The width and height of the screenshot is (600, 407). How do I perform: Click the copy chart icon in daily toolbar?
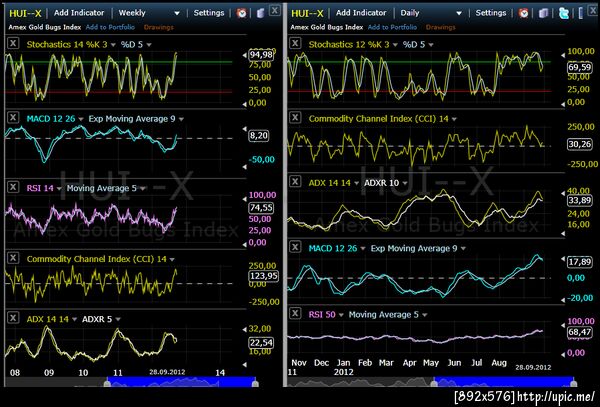click(x=543, y=13)
